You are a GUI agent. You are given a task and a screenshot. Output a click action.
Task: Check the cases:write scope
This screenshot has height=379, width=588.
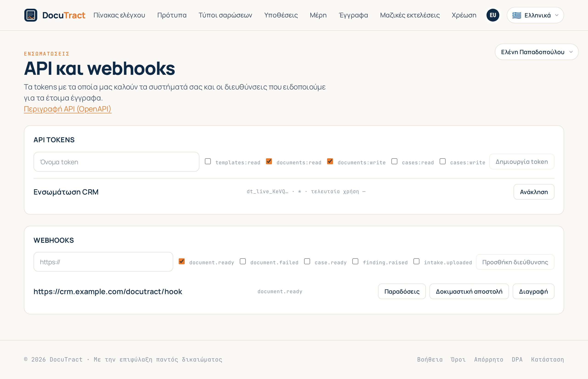tap(443, 161)
